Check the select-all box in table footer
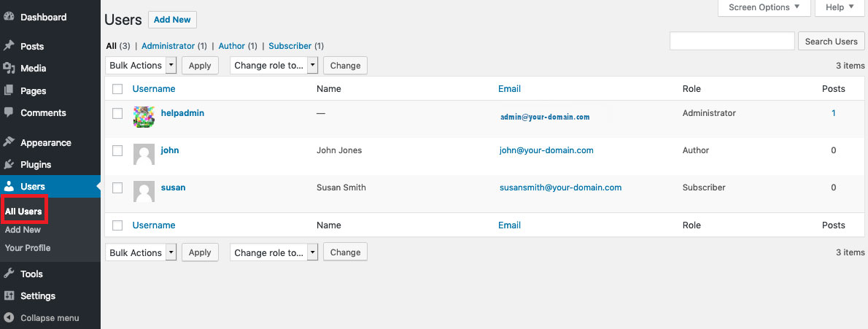868x329 pixels. pyautogui.click(x=117, y=225)
